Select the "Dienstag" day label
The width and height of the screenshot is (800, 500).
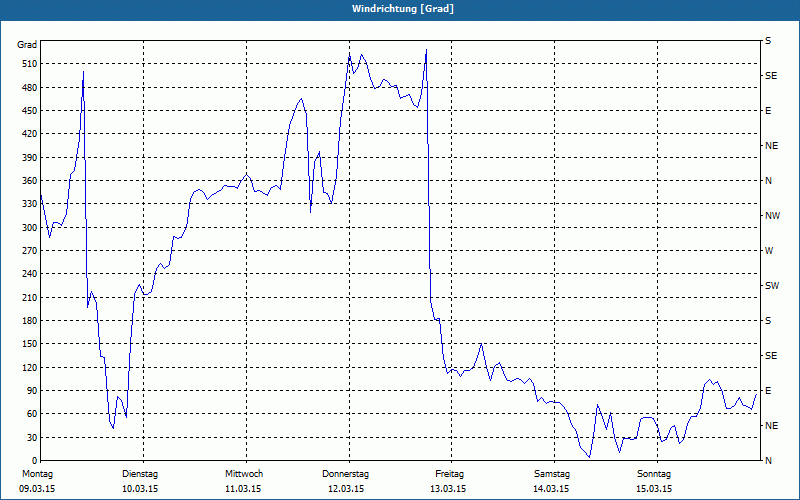pyautogui.click(x=140, y=474)
